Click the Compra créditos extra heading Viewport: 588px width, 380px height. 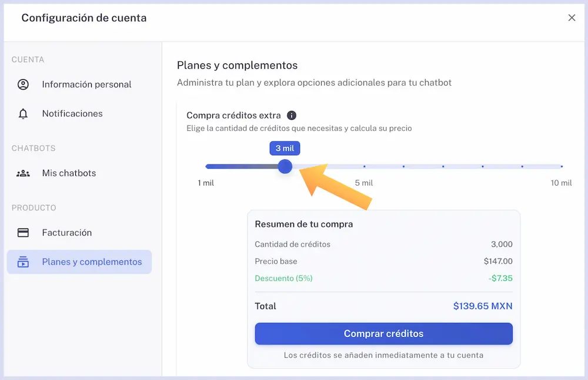(x=233, y=116)
